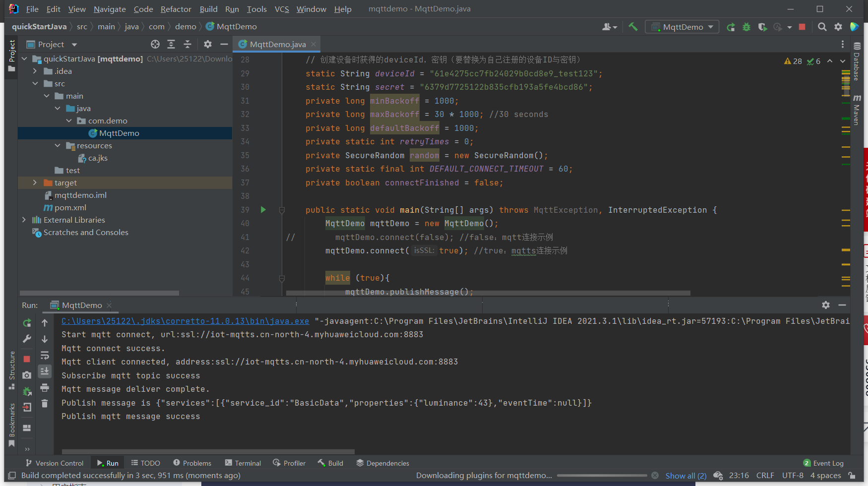Click the run gutter arrow beside main method
This screenshot has height=486, width=868.
point(263,210)
